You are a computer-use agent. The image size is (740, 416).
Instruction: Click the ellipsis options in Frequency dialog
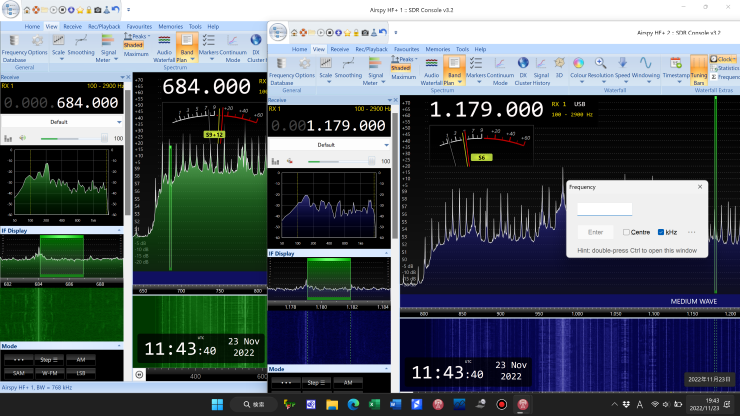point(691,232)
